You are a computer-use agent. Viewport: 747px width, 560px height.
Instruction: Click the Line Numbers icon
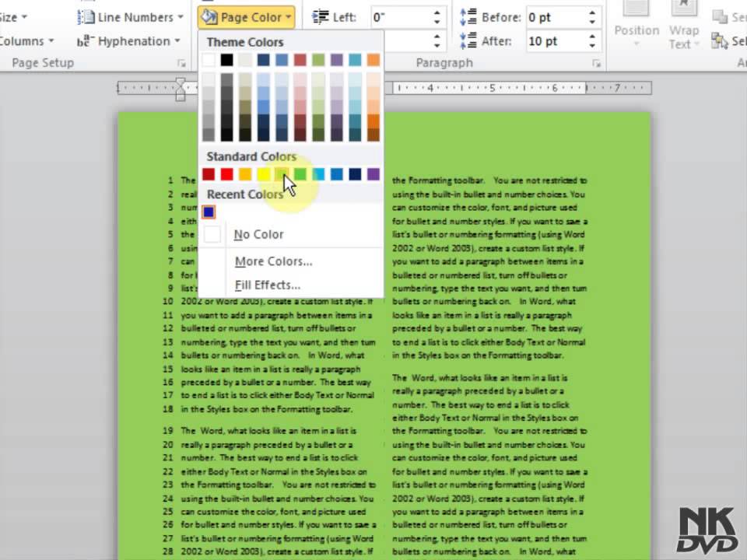[86, 18]
